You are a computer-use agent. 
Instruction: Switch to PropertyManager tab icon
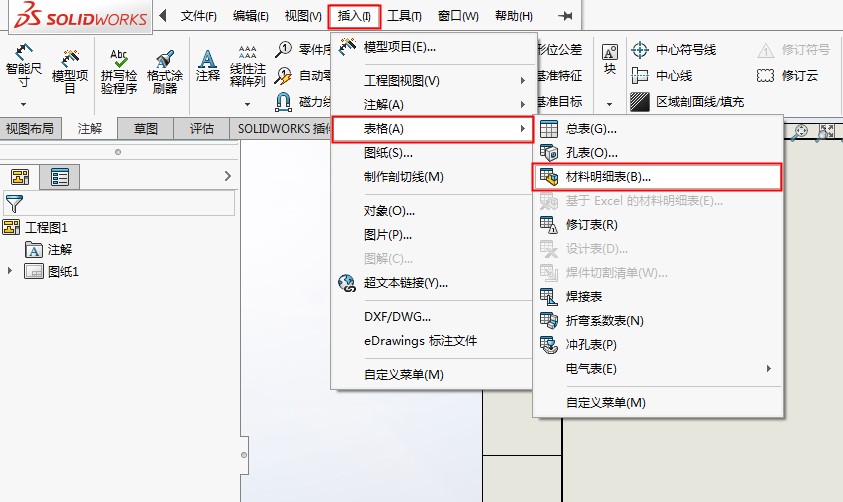pos(60,177)
